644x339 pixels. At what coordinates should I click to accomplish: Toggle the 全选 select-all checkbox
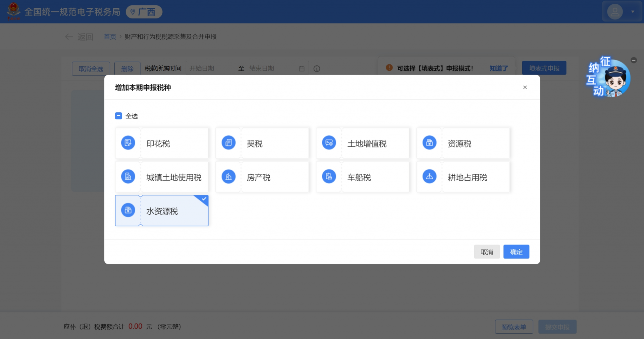[118, 116]
